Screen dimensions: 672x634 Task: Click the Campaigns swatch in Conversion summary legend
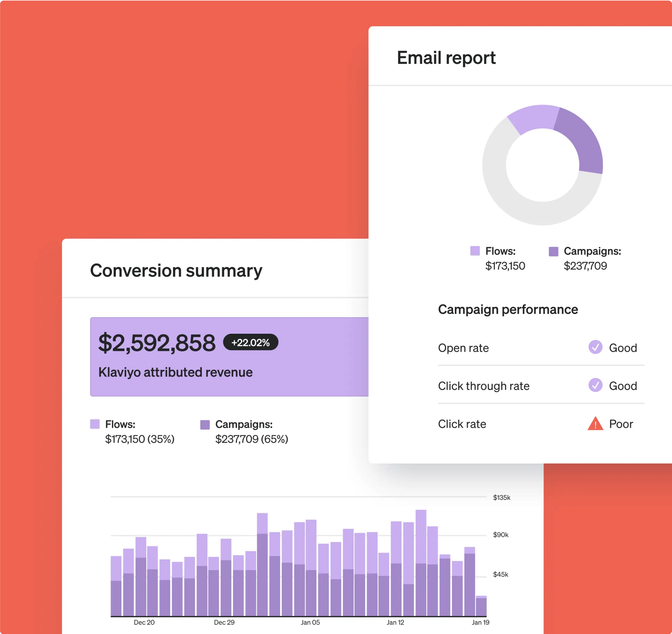[x=205, y=425]
